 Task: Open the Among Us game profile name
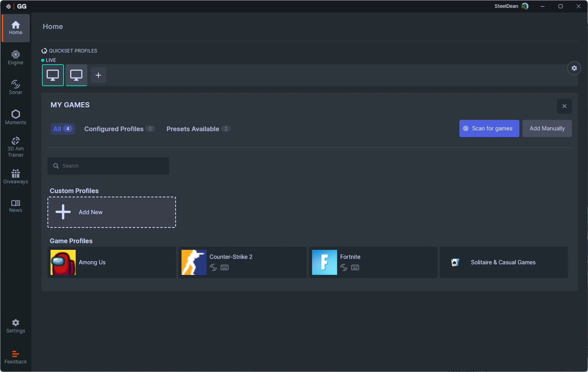(x=92, y=262)
